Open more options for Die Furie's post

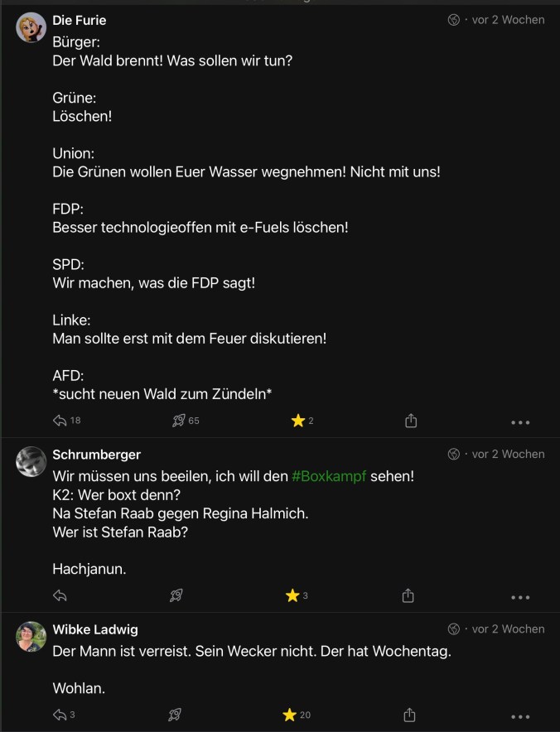click(520, 422)
